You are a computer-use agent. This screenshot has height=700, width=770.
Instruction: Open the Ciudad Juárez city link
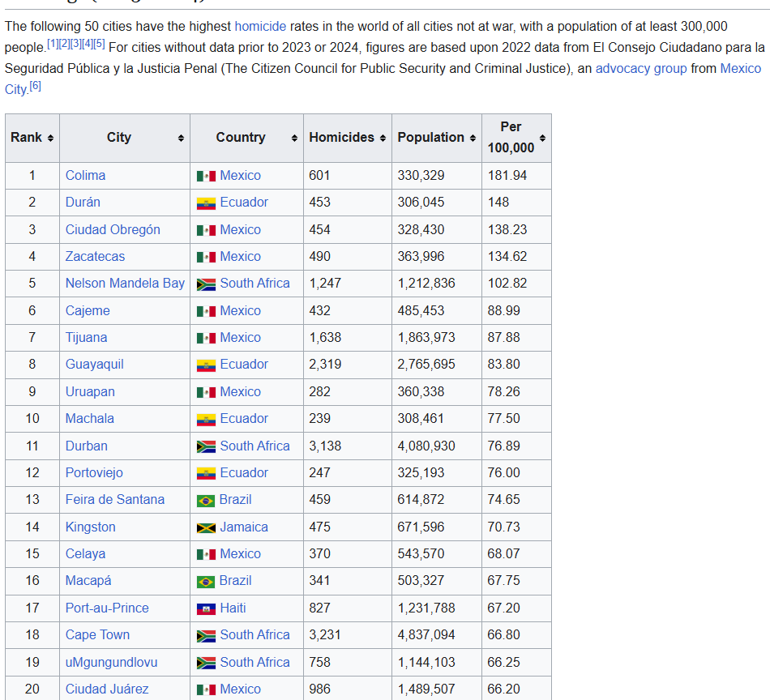pyautogui.click(x=107, y=689)
